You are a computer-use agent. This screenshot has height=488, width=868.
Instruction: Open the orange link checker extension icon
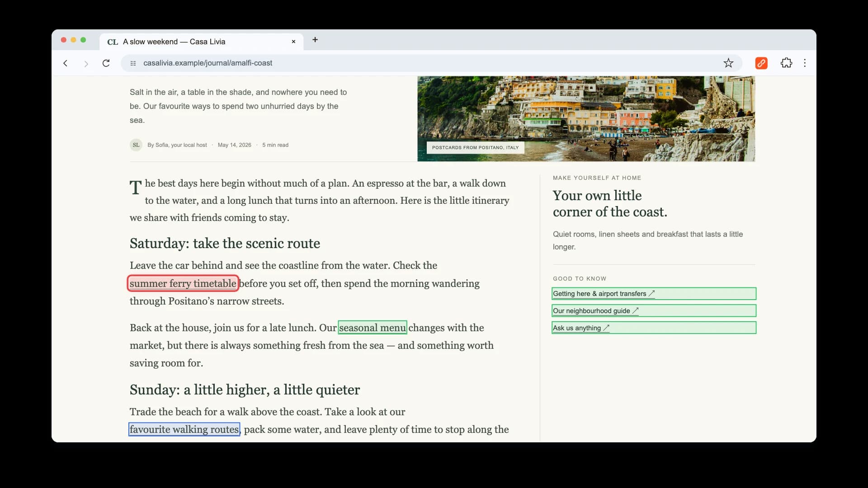tap(761, 63)
